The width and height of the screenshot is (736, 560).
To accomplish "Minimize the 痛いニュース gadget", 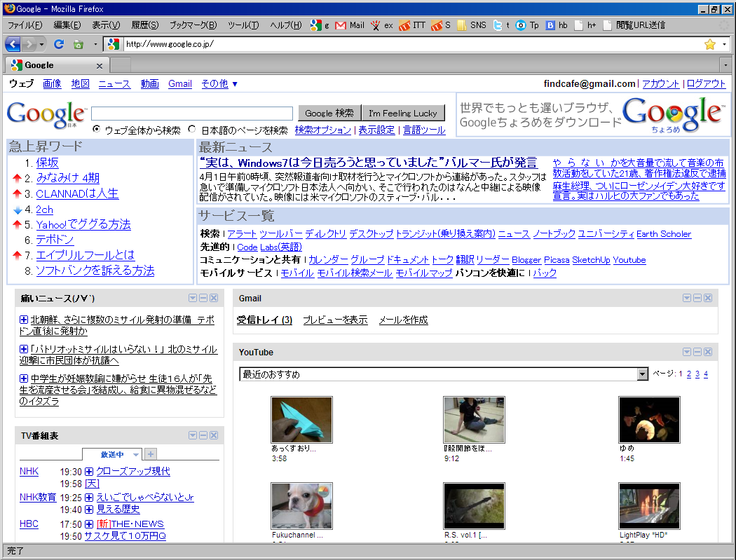I will [x=203, y=298].
